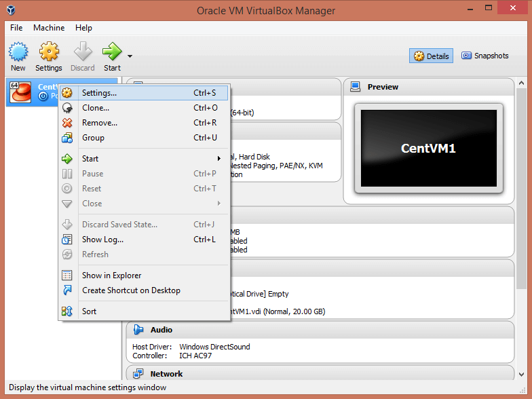Click the Sort icon in context menu
Viewport: 532px width, 399px height.
pyautogui.click(x=67, y=311)
